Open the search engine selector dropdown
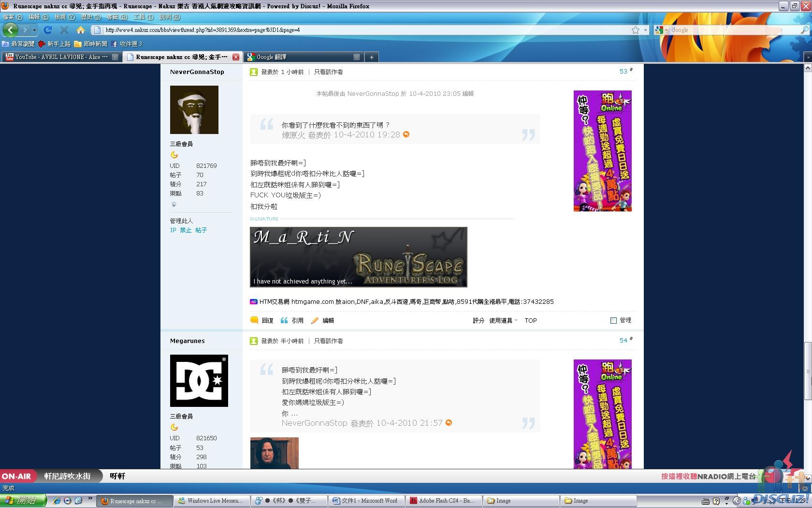 (661, 30)
